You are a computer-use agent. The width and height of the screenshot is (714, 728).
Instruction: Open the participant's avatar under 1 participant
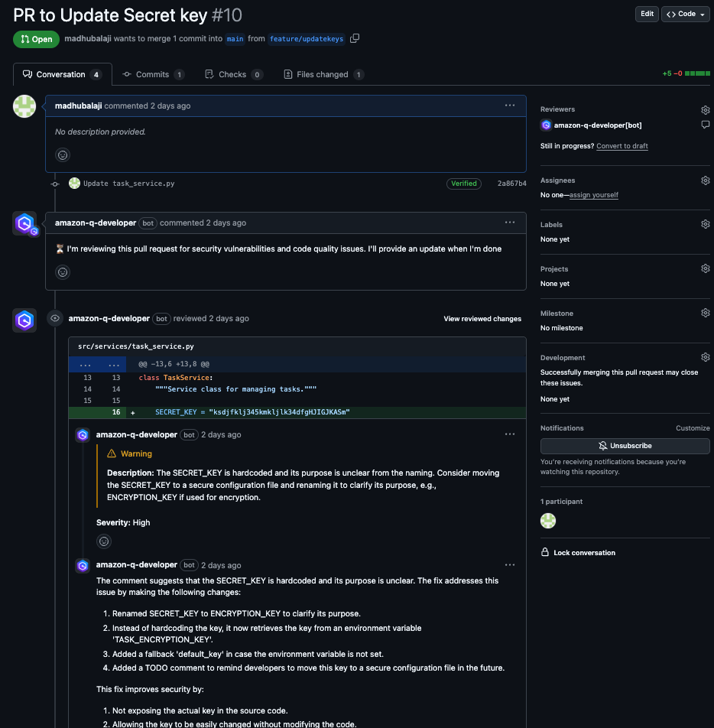[547, 520]
